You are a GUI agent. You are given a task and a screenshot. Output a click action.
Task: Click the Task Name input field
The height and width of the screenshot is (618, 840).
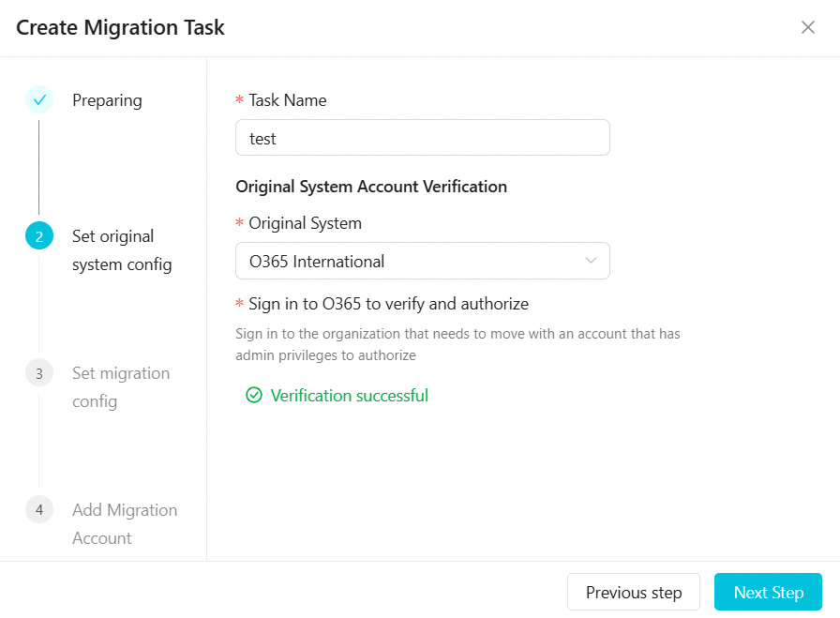point(422,138)
